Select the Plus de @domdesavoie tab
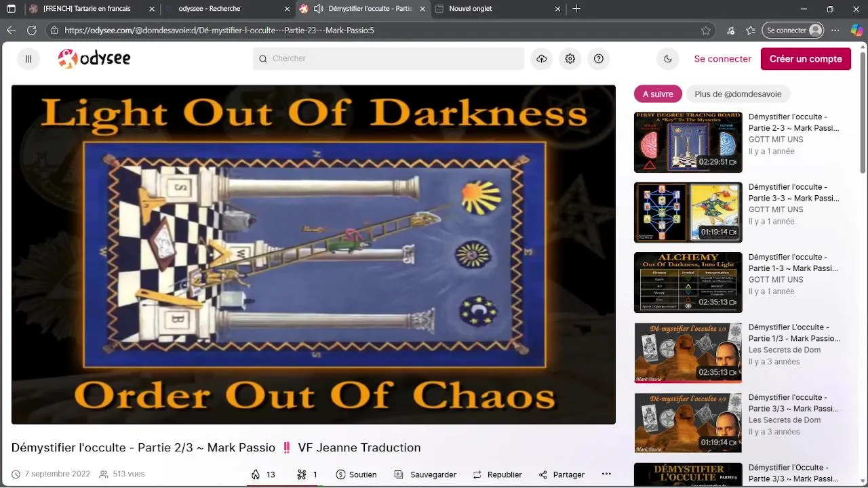This screenshot has height=488, width=868. tap(738, 94)
